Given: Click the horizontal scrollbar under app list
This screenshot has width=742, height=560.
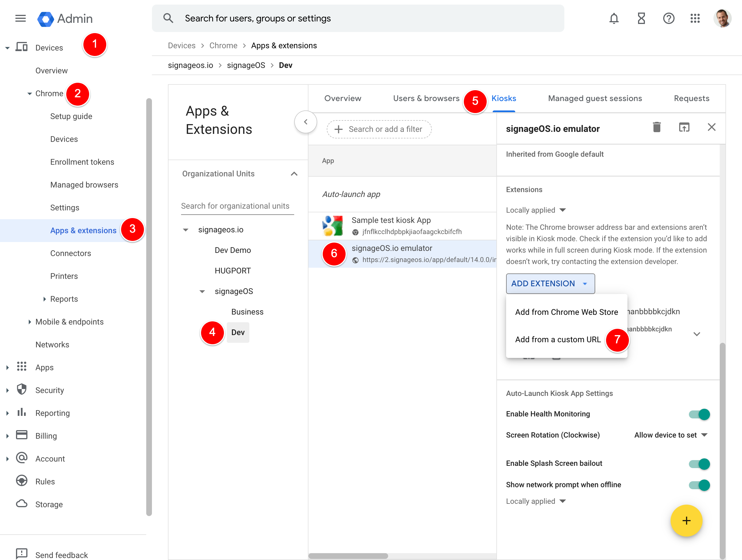Looking at the screenshot, I should click(348, 556).
